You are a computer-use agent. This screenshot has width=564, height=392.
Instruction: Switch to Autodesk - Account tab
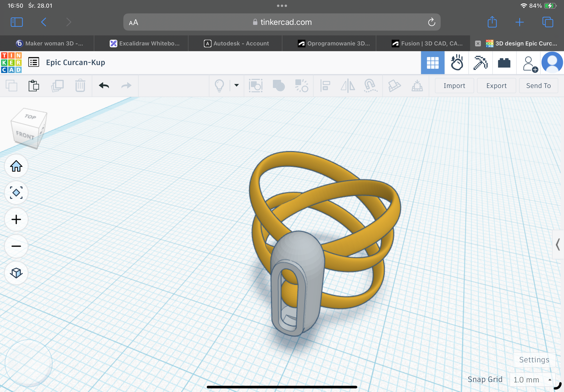point(236,43)
